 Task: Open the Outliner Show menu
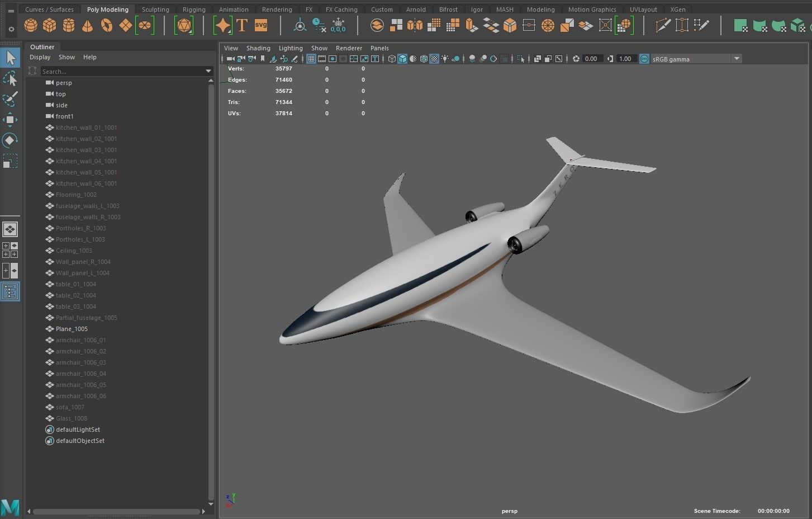67,57
